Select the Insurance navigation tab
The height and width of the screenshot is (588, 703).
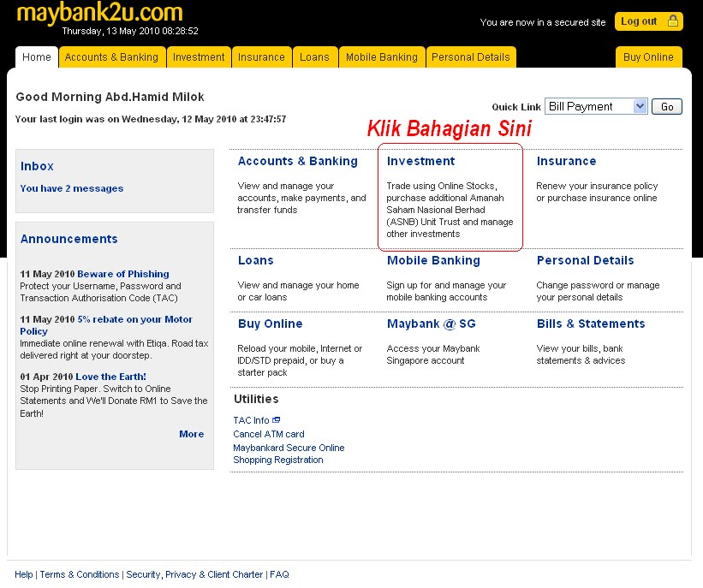click(261, 57)
